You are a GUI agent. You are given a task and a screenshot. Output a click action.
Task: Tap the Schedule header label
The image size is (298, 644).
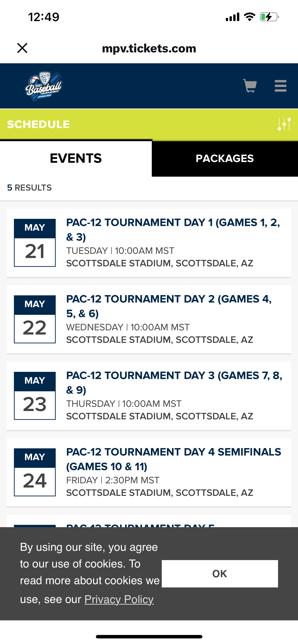point(38,124)
